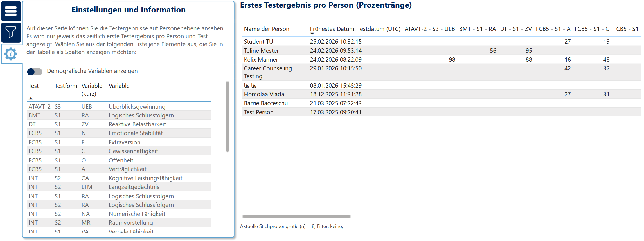Screen dimensions: 644x241
Task: Toggle Demografische Variablen anzeigen switch
Action: point(35,72)
